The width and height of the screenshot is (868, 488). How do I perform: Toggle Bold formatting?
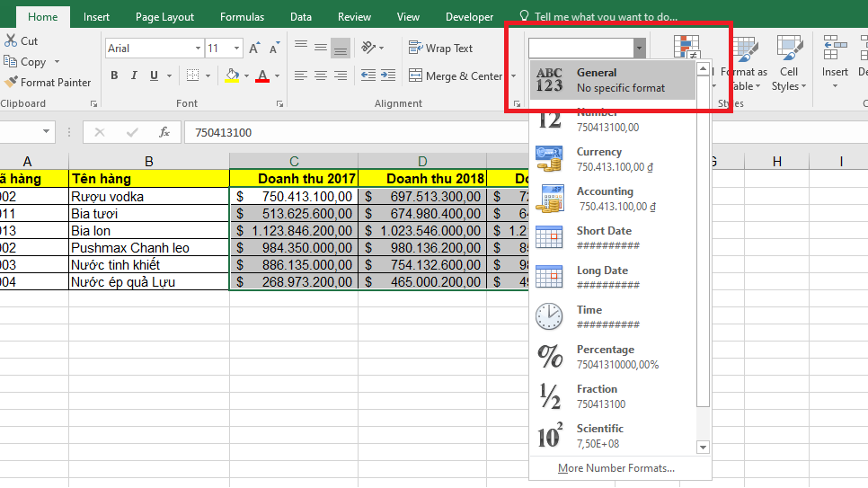point(114,75)
